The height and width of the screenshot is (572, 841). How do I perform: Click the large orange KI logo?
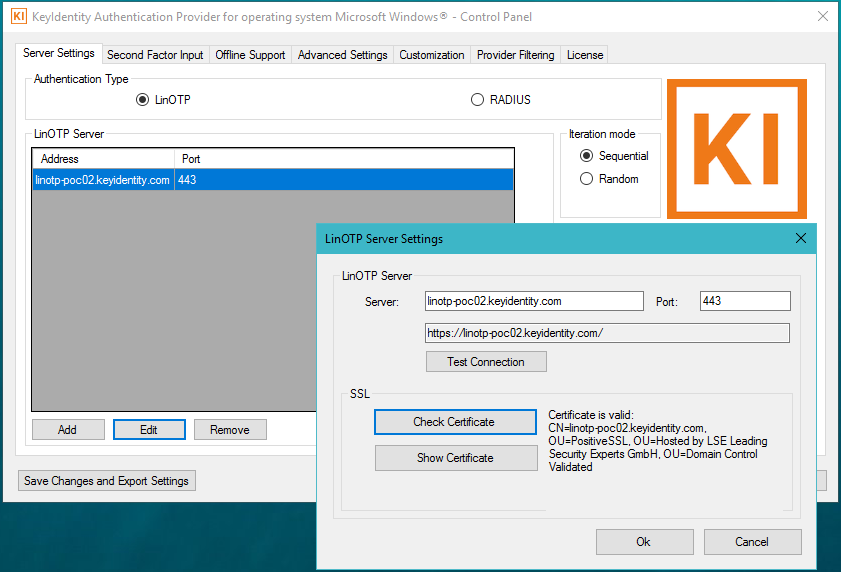[735, 148]
